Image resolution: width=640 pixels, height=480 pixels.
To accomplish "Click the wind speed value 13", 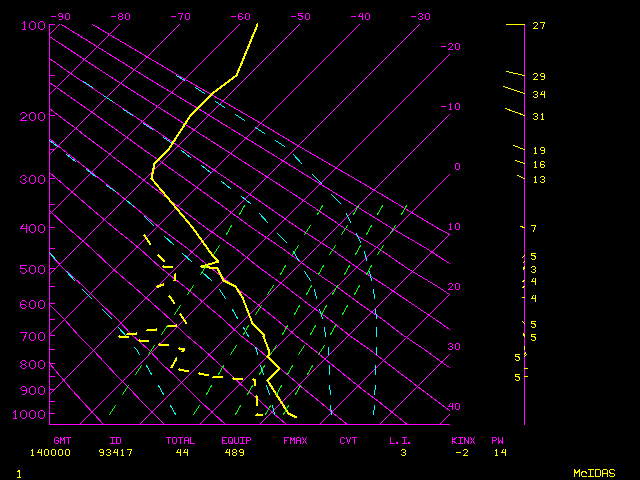I will [x=538, y=179].
